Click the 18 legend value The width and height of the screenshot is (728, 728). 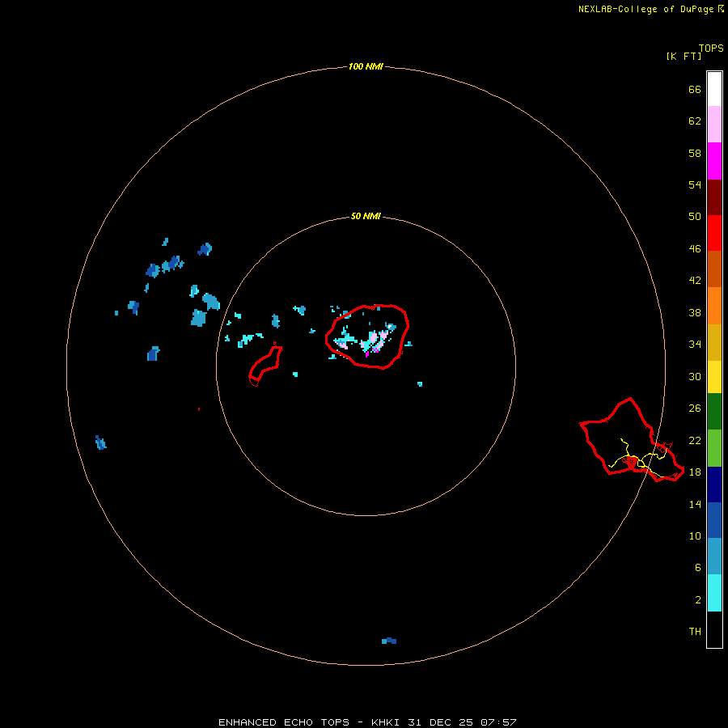pyautogui.click(x=695, y=472)
